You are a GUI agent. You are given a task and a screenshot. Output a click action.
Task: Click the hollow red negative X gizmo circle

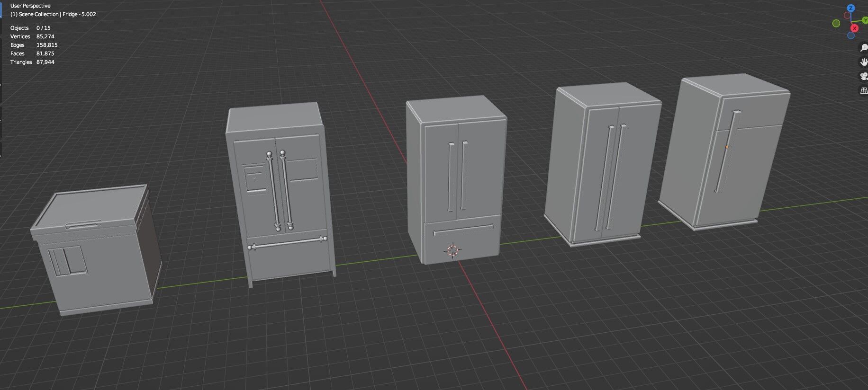click(x=847, y=15)
